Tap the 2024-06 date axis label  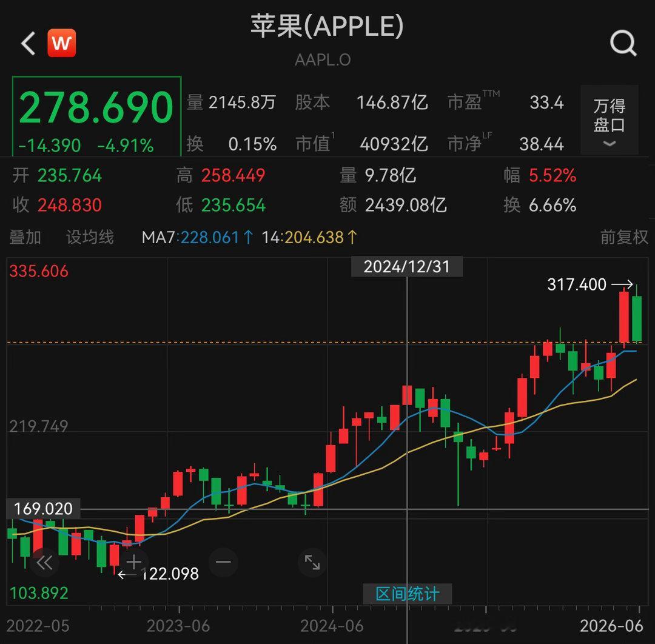tap(332, 626)
